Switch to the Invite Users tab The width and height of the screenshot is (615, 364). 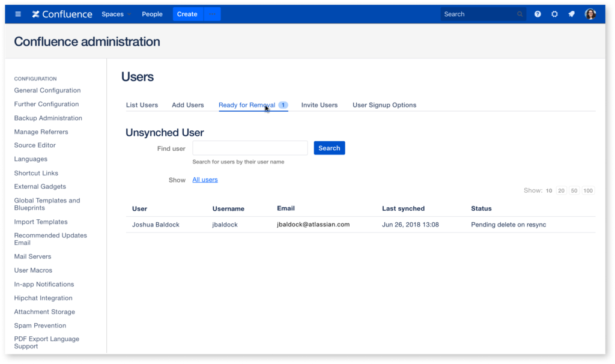click(x=320, y=105)
